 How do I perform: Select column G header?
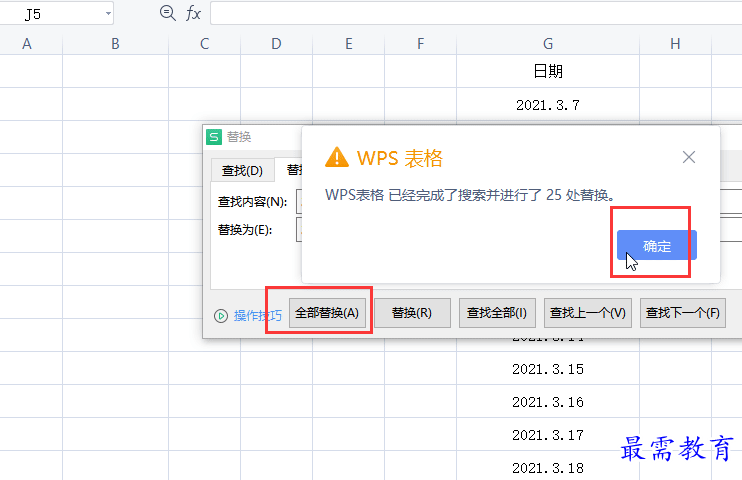(x=548, y=44)
